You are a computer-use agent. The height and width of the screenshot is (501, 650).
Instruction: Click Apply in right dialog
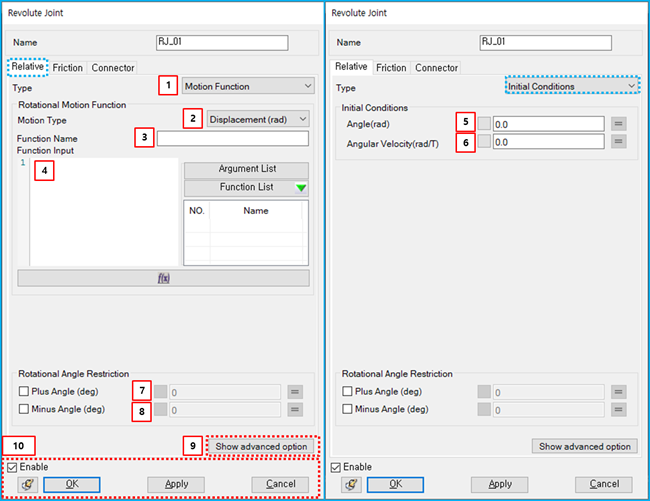point(500,484)
